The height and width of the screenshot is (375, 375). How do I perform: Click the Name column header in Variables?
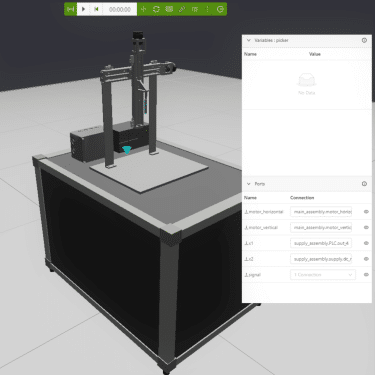[x=250, y=54]
